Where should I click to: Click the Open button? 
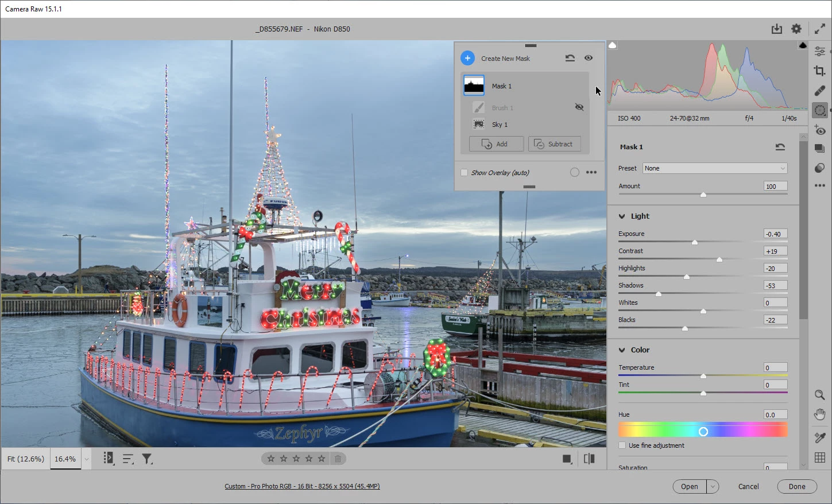pos(690,486)
